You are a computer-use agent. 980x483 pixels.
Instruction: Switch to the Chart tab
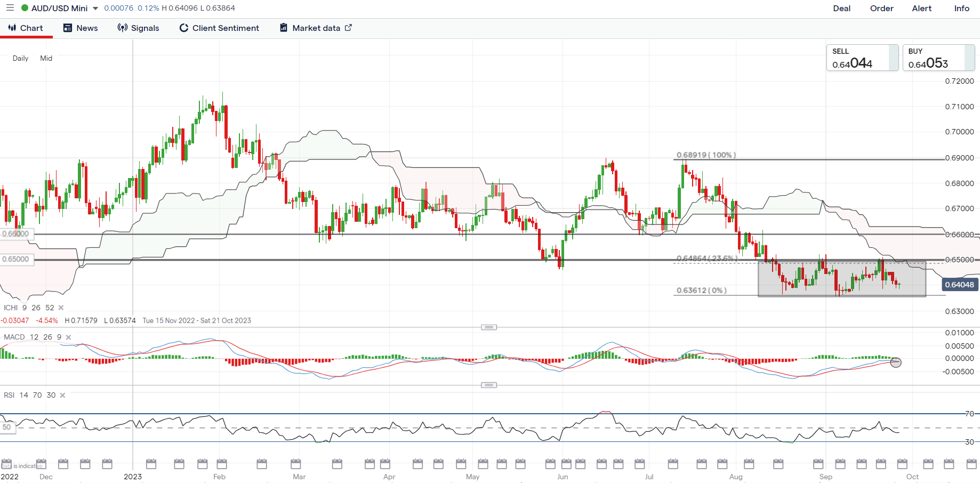[26, 28]
